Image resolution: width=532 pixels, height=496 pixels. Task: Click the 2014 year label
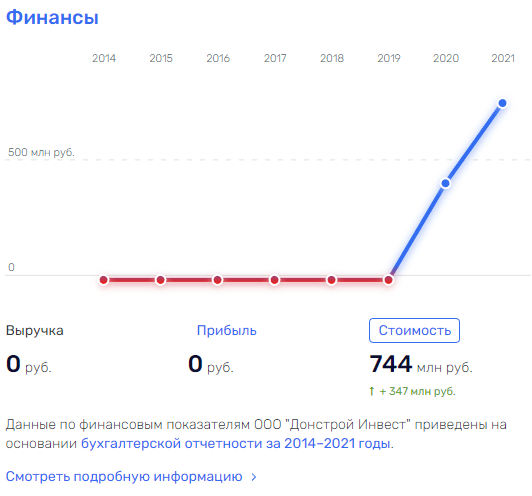tap(104, 58)
